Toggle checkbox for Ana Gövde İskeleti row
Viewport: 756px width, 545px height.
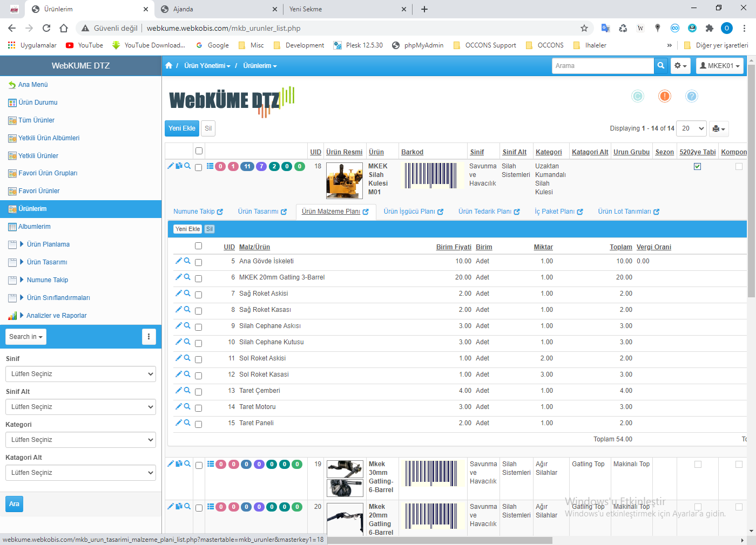pos(198,262)
